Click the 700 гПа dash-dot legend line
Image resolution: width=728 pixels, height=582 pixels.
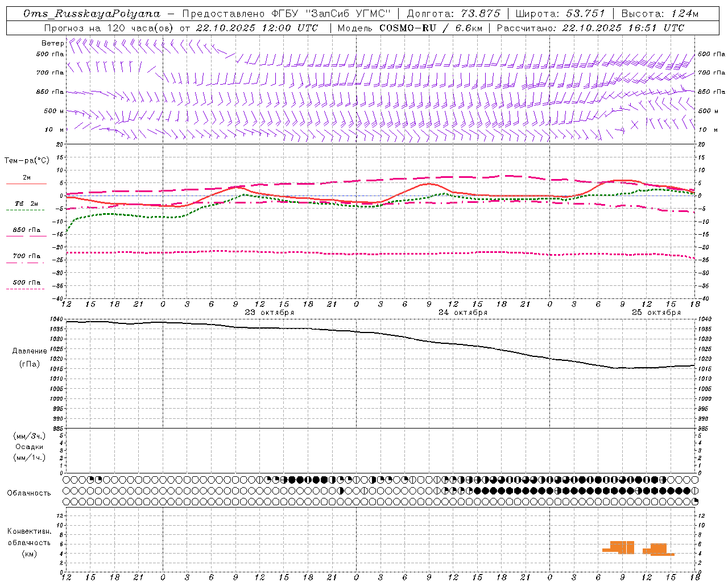tap(26, 263)
